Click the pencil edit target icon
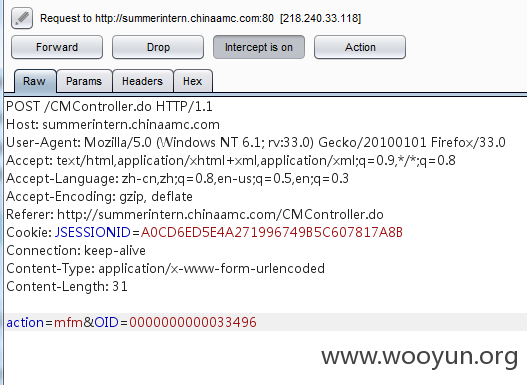Screen dimensions: 527x385 (x=22, y=18)
